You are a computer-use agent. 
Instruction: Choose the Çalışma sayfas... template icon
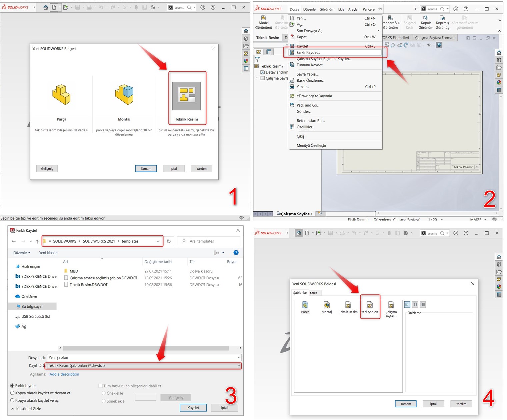(x=391, y=309)
